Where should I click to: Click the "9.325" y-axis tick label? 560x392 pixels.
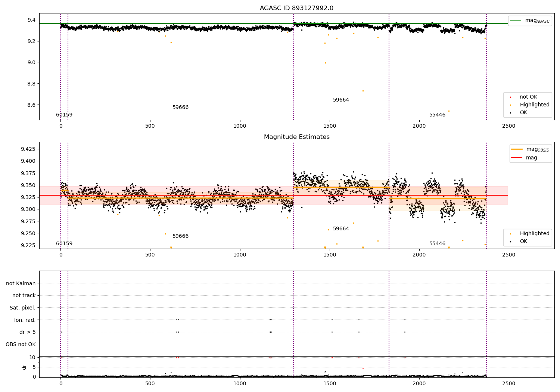pyautogui.click(x=28, y=197)
